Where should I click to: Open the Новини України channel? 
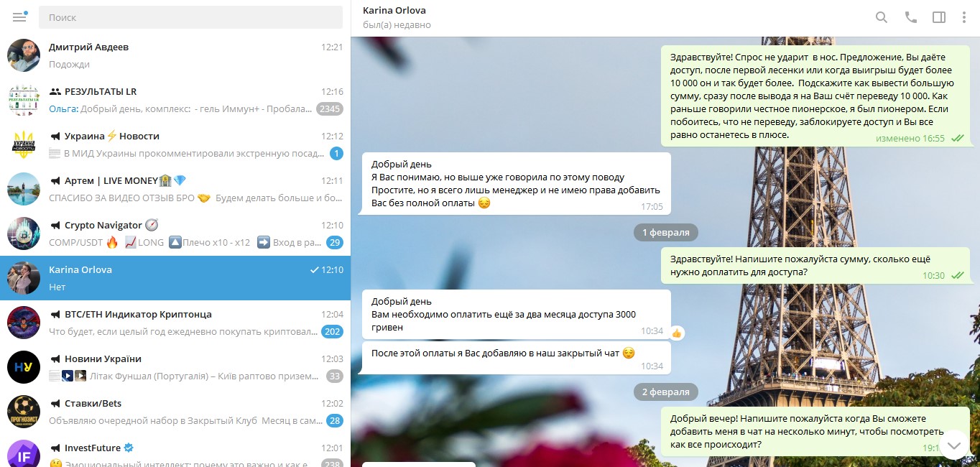coord(175,367)
